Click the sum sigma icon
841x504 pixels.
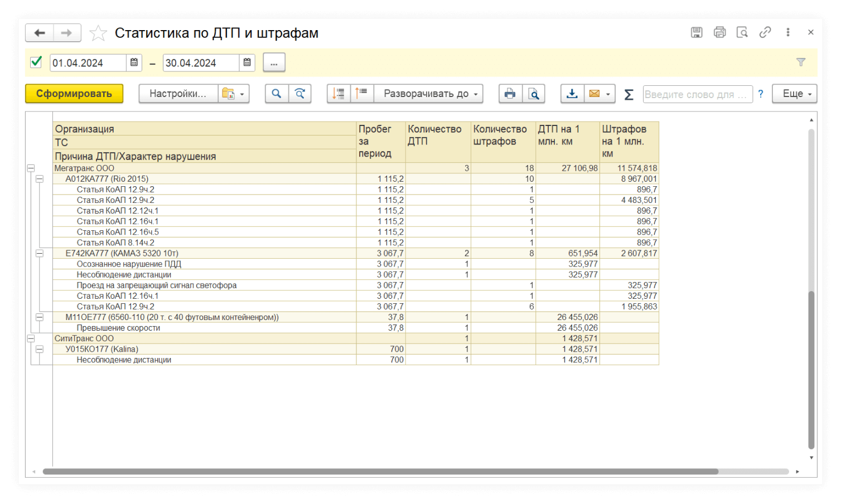coord(629,94)
